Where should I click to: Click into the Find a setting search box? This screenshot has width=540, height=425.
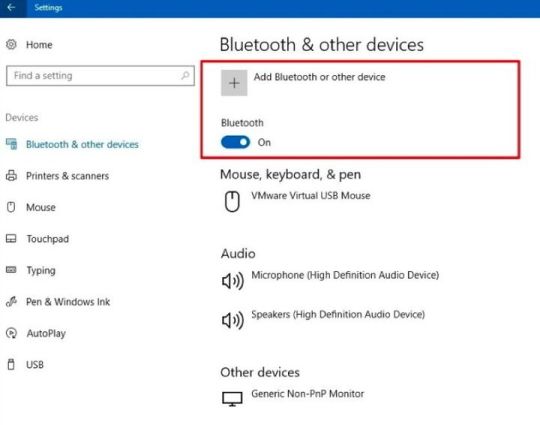click(x=100, y=75)
